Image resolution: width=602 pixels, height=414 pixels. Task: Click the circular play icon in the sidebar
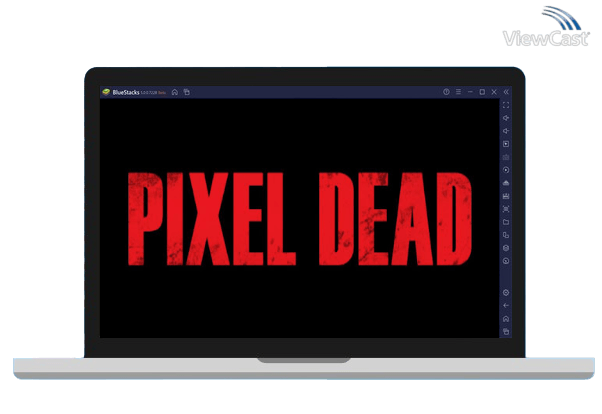pyautogui.click(x=506, y=170)
